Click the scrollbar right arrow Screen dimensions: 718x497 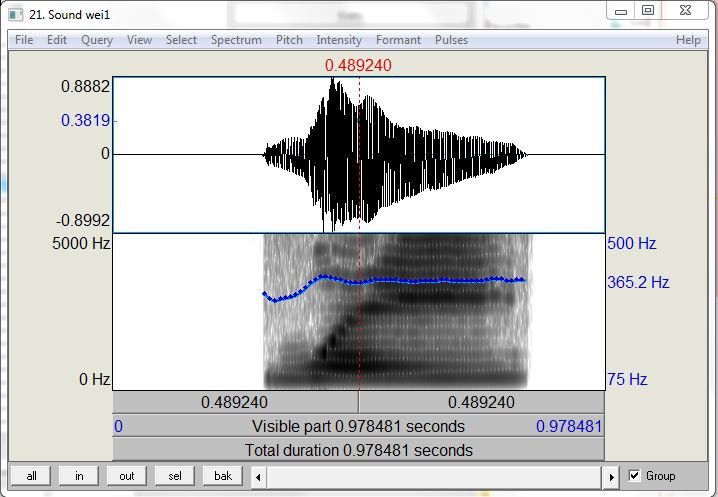(x=611, y=477)
